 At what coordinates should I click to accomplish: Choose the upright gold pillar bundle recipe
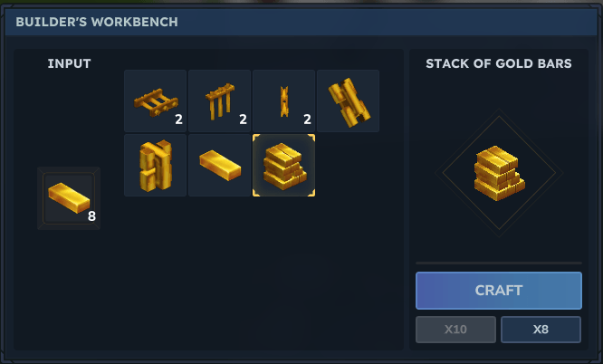pyautogui.click(x=156, y=165)
